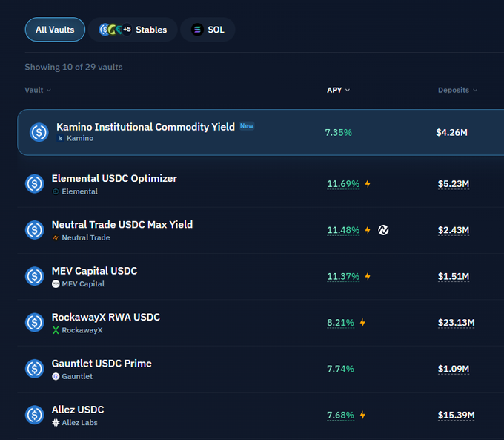Click the $4.26M deposits value
This screenshot has width=504, height=440.
click(x=451, y=133)
